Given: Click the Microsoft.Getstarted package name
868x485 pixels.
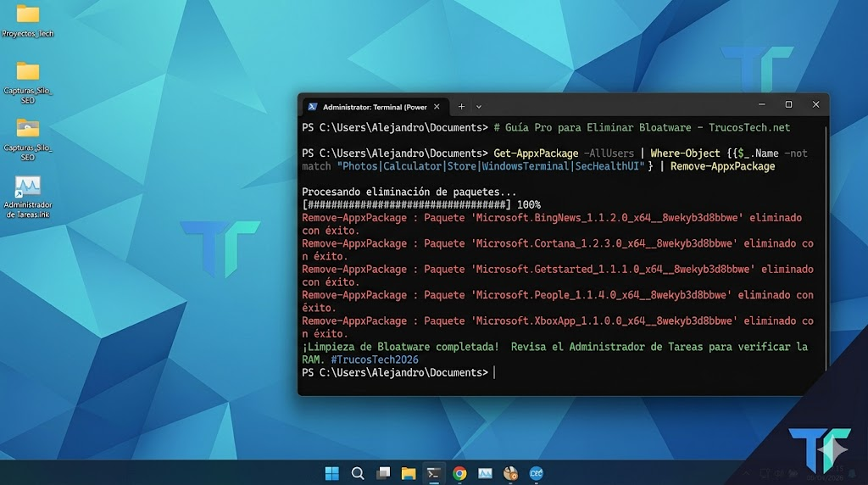Looking at the screenshot, I should pos(613,269).
